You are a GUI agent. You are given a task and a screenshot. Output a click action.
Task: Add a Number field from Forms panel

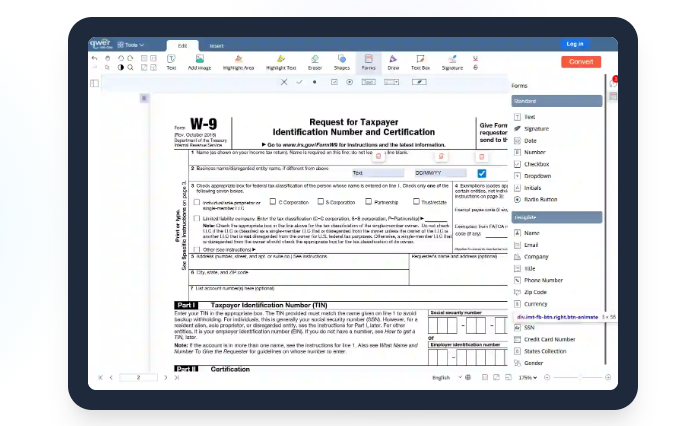click(x=530, y=152)
